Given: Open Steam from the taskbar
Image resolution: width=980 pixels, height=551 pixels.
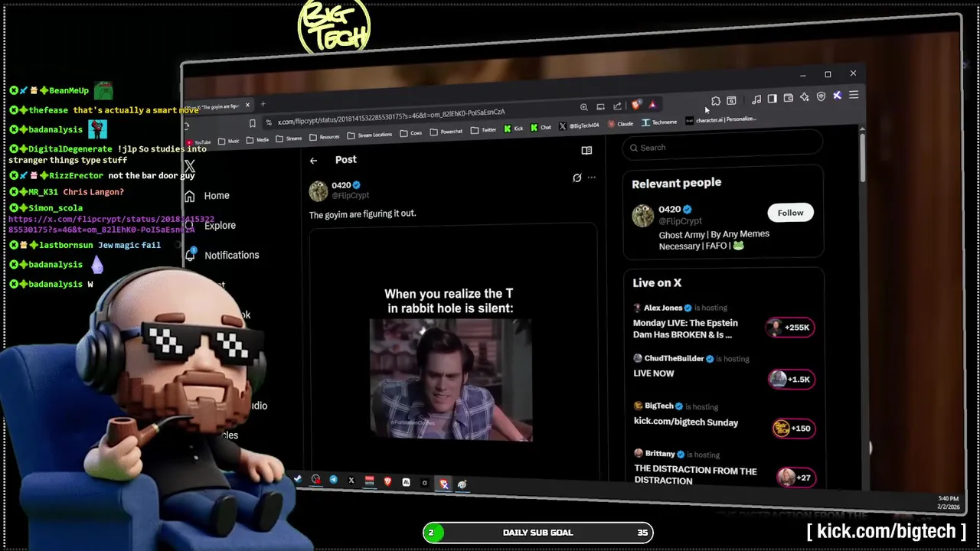Looking at the screenshot, I should click(x=298, y=479).
